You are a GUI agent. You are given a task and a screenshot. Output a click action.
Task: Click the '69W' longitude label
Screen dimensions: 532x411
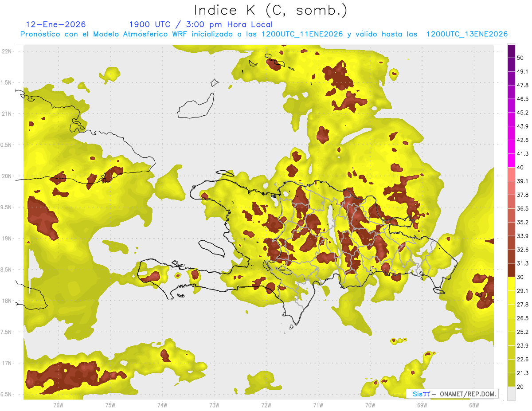click(422, 405)
